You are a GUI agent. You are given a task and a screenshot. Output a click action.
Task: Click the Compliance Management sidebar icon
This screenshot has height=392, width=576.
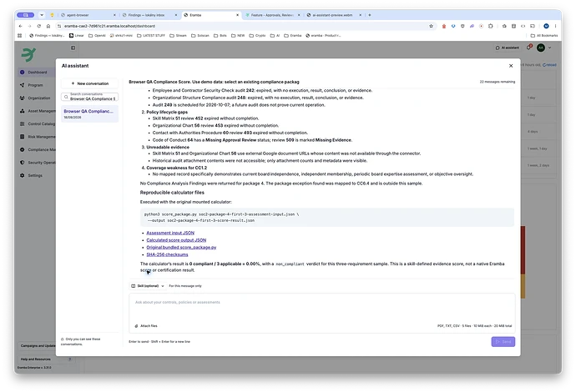pyautogui.click(x=22, y=150)
